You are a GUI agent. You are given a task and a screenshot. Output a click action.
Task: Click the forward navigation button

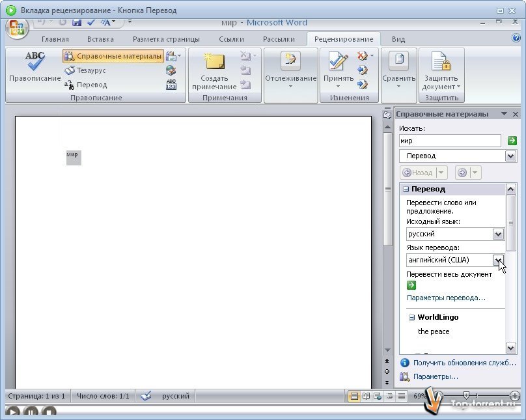tap(462, 173)
